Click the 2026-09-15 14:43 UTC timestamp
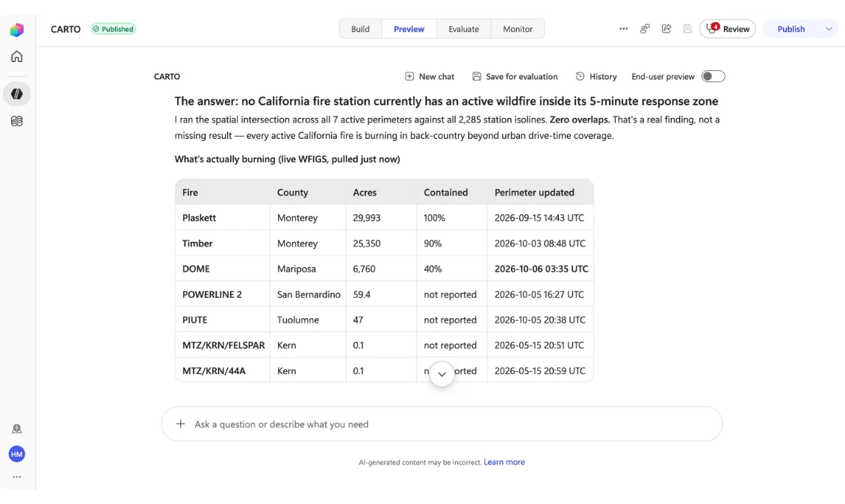Image resolution: width=845 pixels, height=504 pixels. click(x=539, y=217)
